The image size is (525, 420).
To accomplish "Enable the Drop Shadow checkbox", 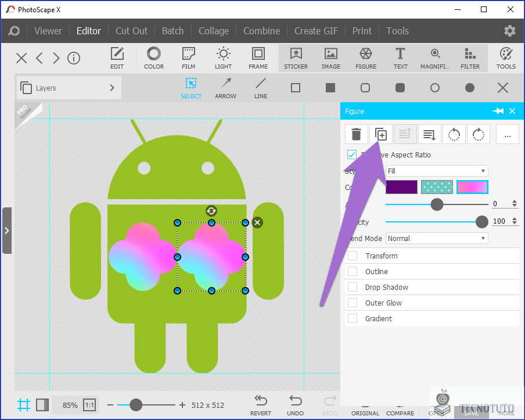I will (353, 287).
